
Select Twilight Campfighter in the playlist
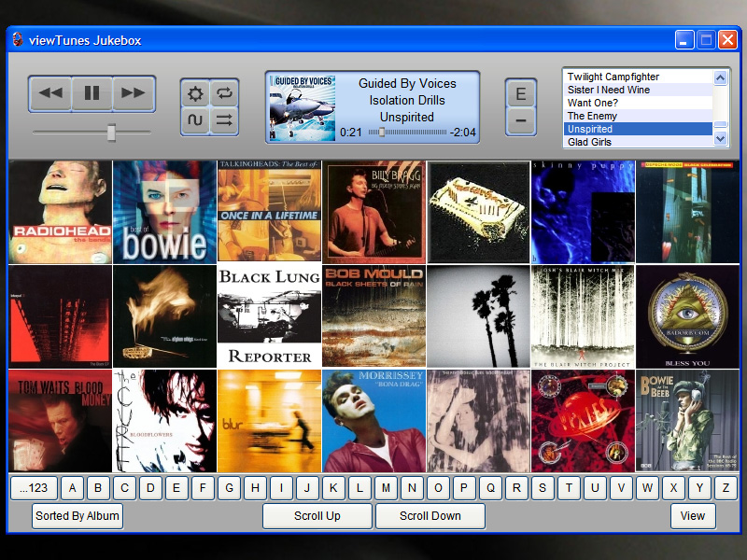pyautogui.click(x=638, y=77)
